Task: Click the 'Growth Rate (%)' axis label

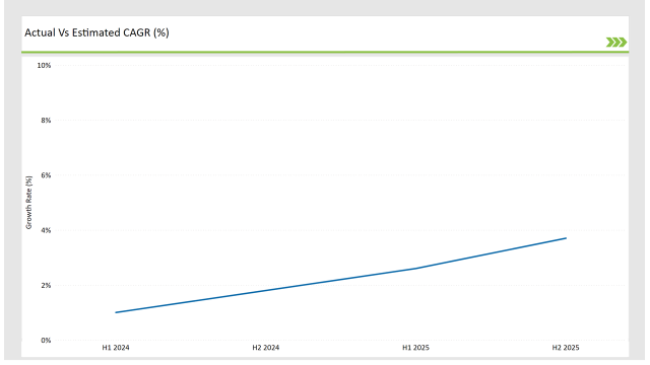Action: coord(29,202)
